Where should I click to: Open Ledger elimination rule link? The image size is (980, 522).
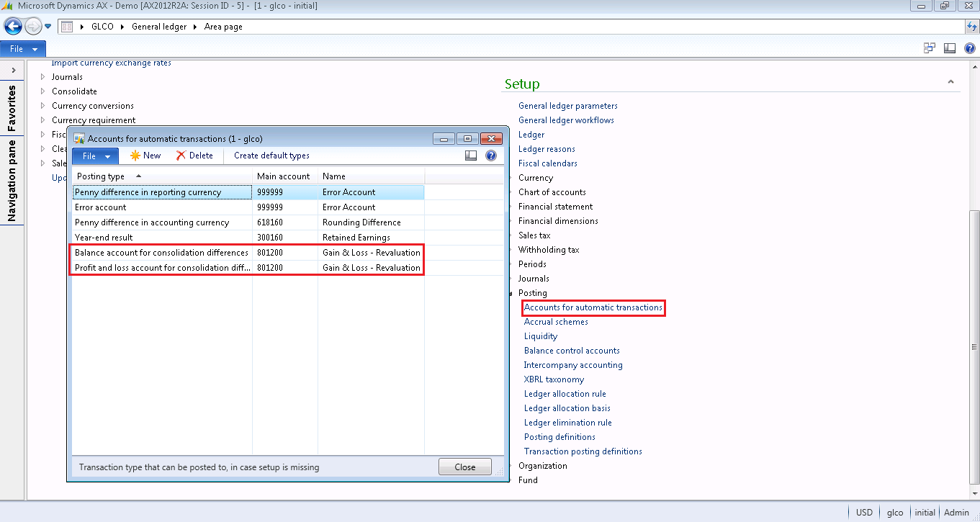[568, 423]
